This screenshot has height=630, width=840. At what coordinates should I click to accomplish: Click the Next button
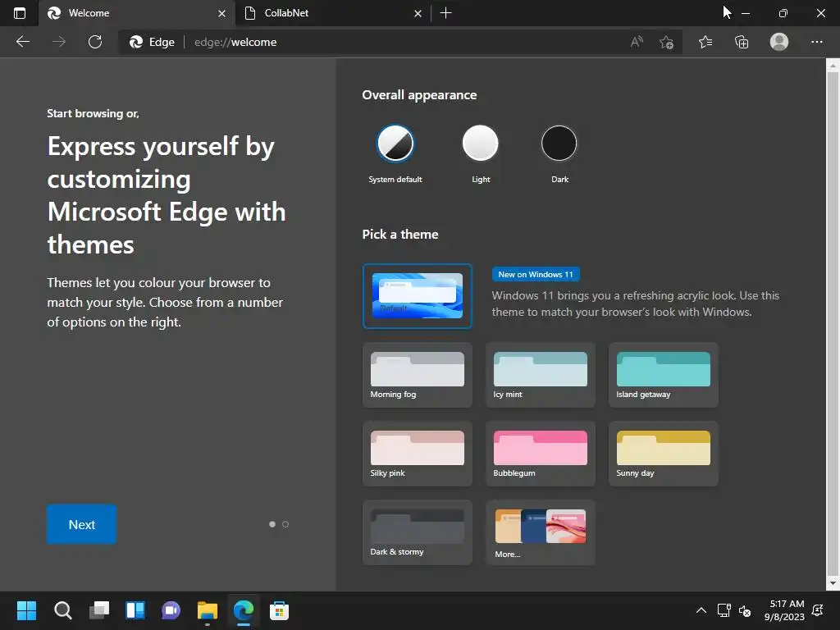81,524
